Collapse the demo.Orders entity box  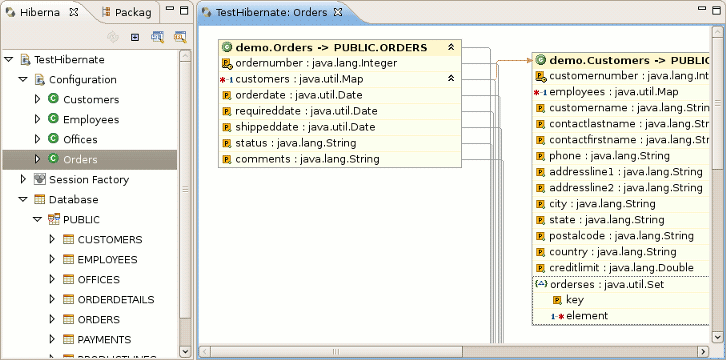(451, 47)
